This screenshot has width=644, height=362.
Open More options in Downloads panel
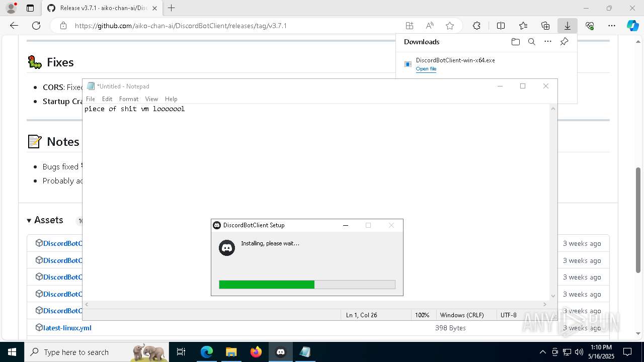(x=548, y=42)
